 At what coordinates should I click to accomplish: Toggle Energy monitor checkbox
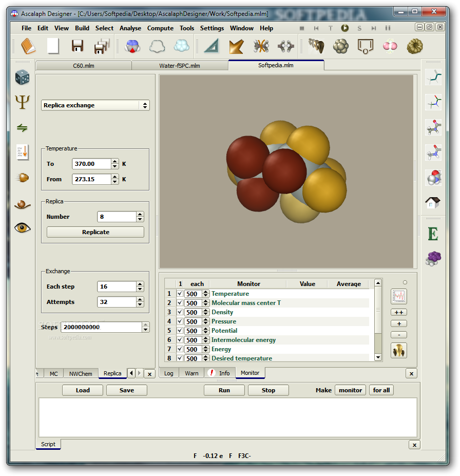point(180,349)
